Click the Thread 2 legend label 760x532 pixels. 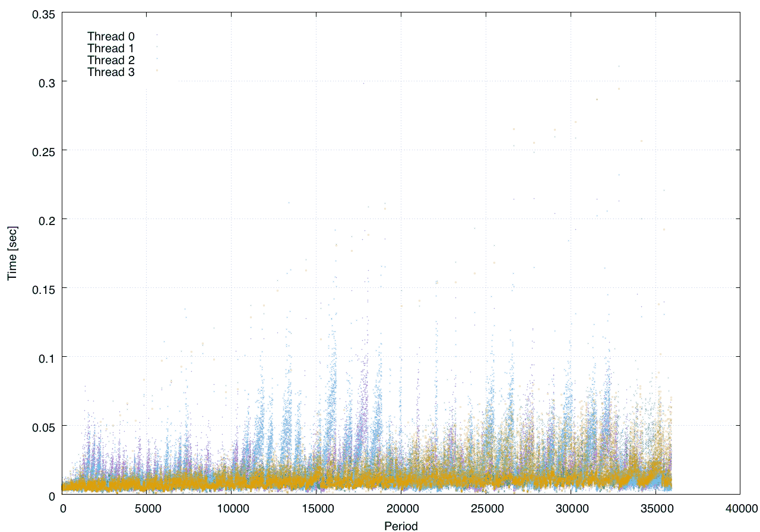coord(111,60)
